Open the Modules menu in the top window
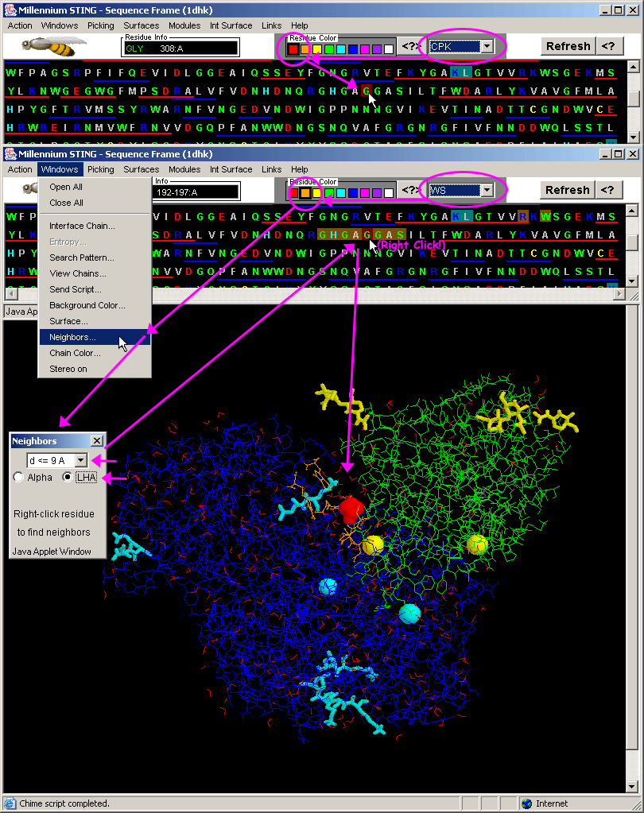 [x=184, y=25]
